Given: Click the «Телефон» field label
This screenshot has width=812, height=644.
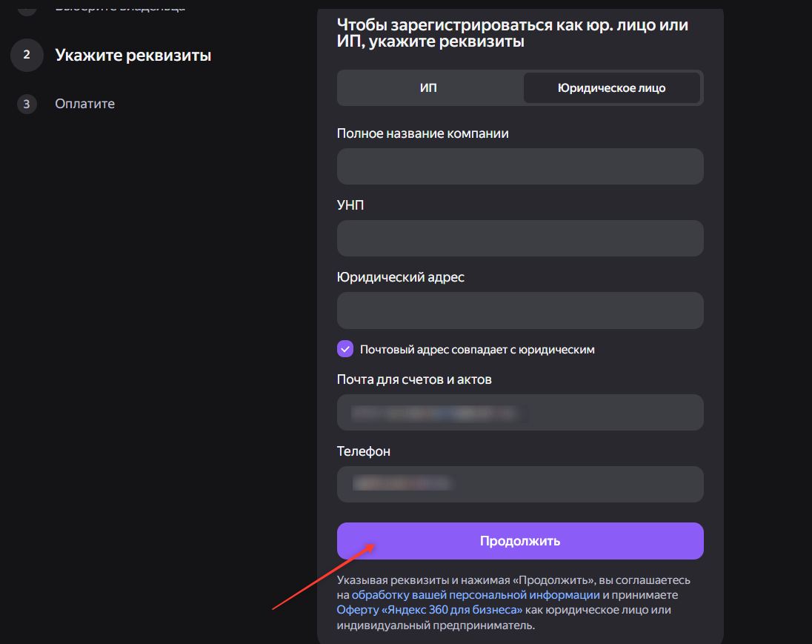Looking at the screenshot, I should coord(363,451).
